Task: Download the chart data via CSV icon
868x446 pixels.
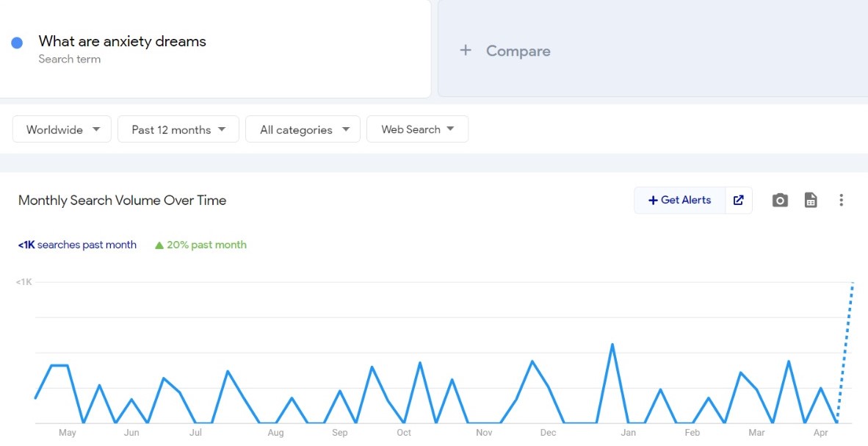Action: [811, 201]
